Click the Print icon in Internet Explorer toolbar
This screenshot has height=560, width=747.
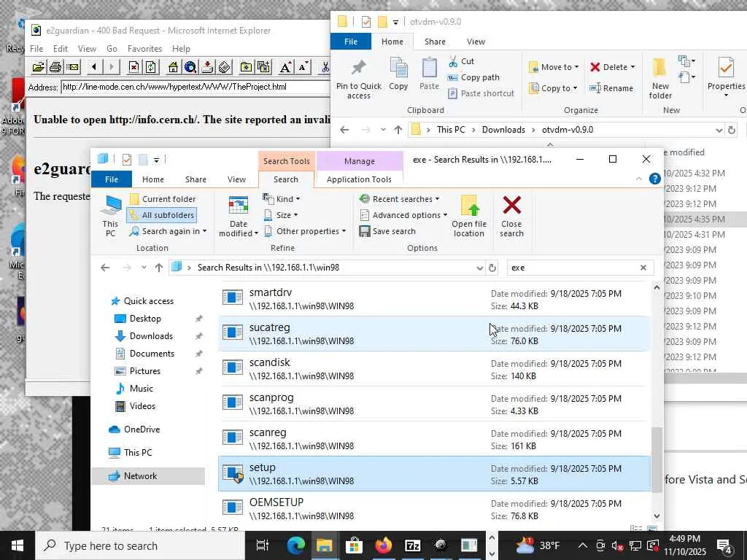pyautogui.click(x=55, y=67)
